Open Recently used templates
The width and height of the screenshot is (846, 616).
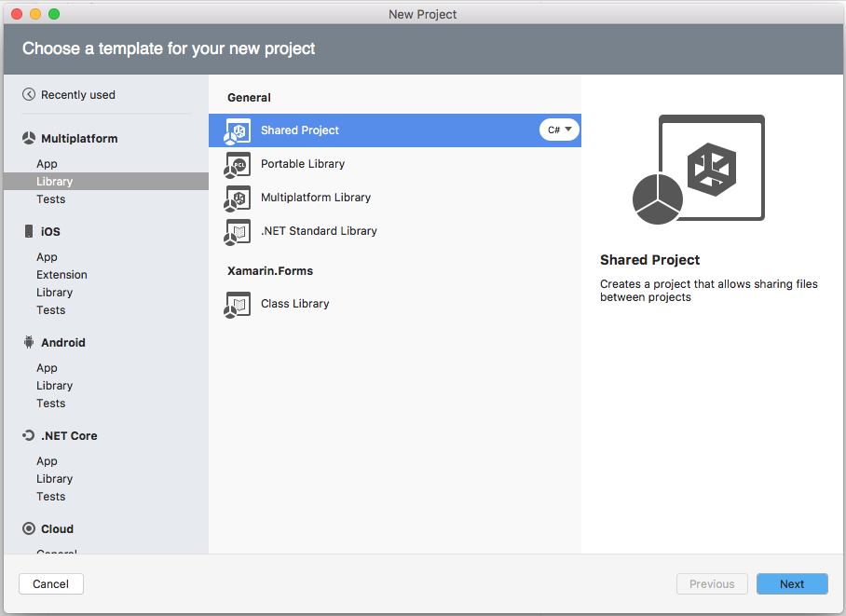(x=77, y=94)
